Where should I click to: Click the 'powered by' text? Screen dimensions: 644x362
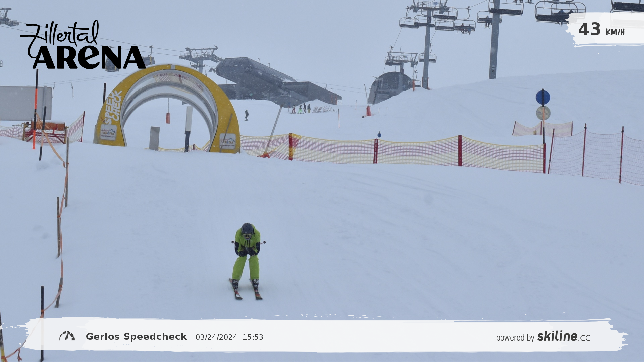(x=515, y=338)
